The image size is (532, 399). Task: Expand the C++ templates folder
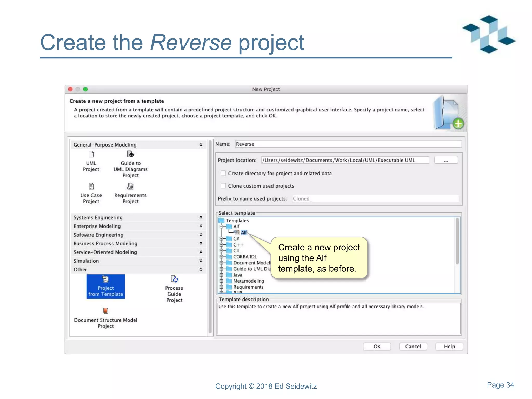[x=221, y=245]
